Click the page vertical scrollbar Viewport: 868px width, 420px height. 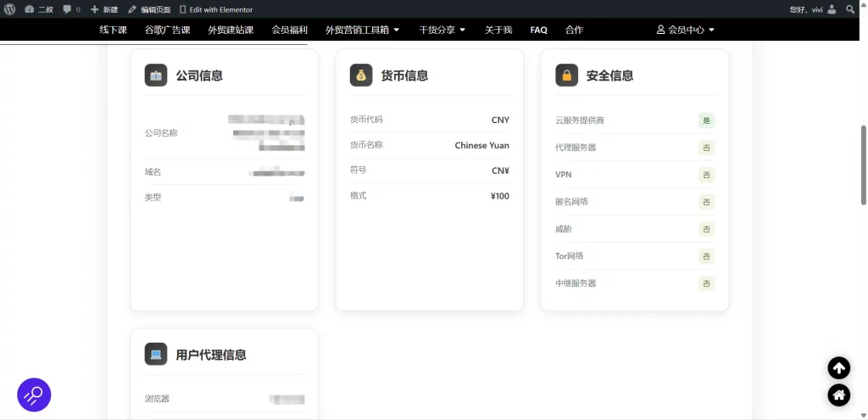click(864, 165)
